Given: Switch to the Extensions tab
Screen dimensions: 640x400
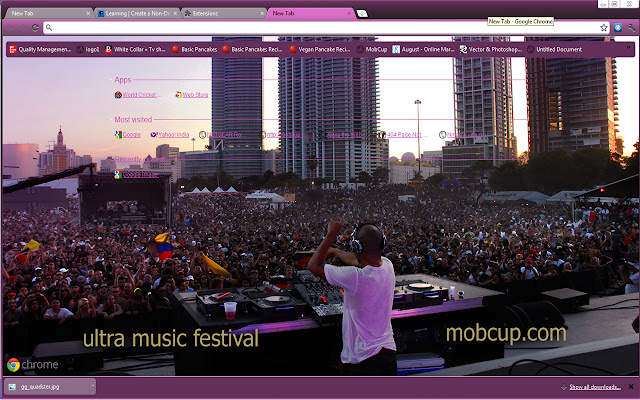Looking at the screenshot, I should [224, 13].
